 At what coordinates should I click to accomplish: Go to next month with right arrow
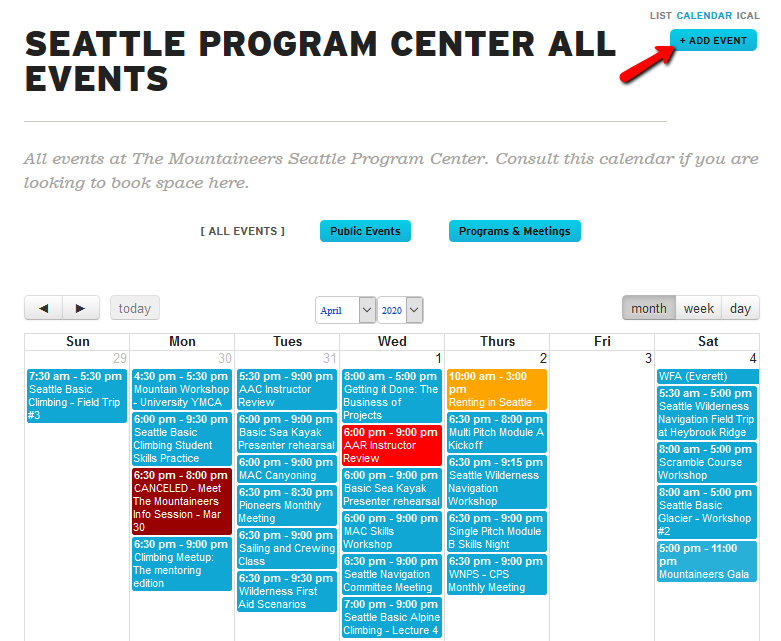81,308
